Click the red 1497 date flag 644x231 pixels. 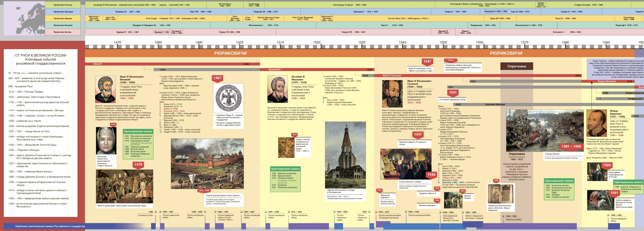click(217, 78)
